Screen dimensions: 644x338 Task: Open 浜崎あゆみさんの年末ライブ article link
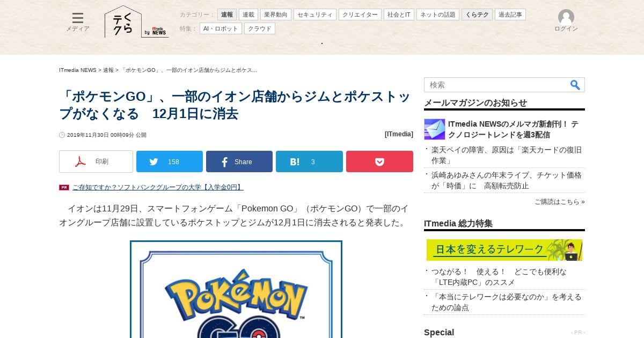pos(507,180)
